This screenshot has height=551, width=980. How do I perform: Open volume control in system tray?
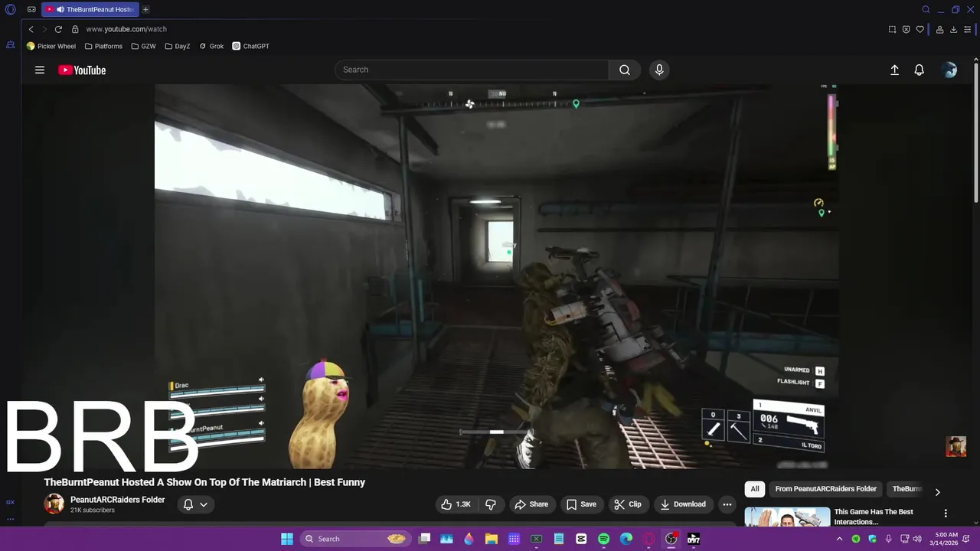(917, 539)
